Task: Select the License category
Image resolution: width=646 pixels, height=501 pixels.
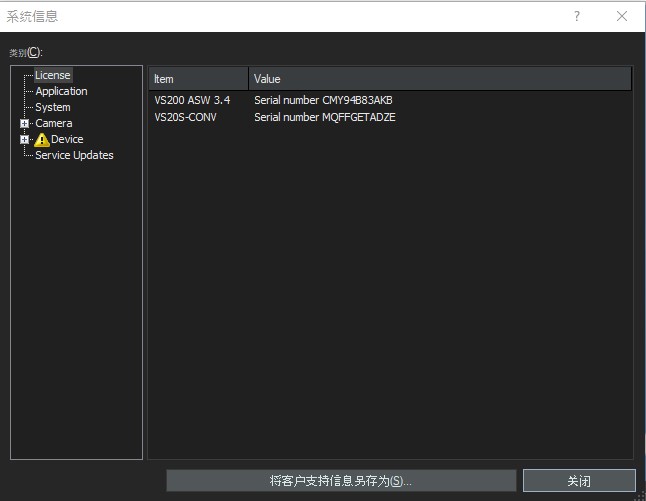Action: [x=52, y=75]
